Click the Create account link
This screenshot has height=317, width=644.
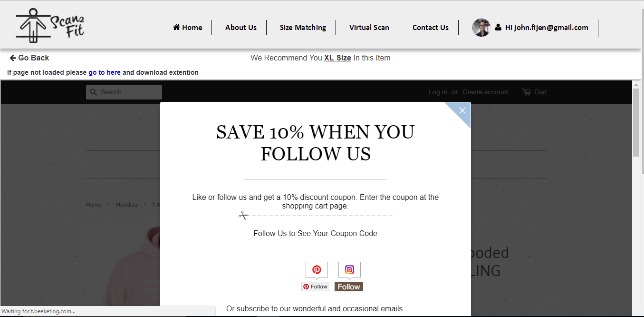[x=485, y=92]
